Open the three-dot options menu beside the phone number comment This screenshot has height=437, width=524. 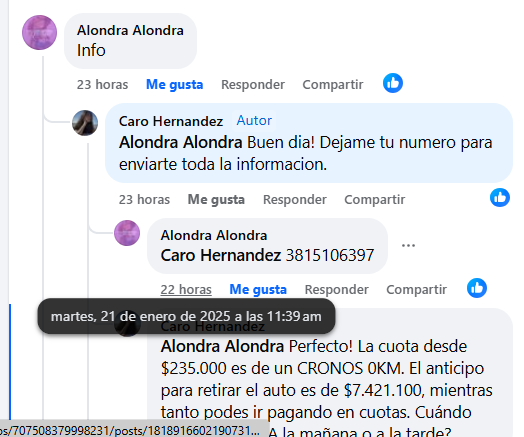408,246
